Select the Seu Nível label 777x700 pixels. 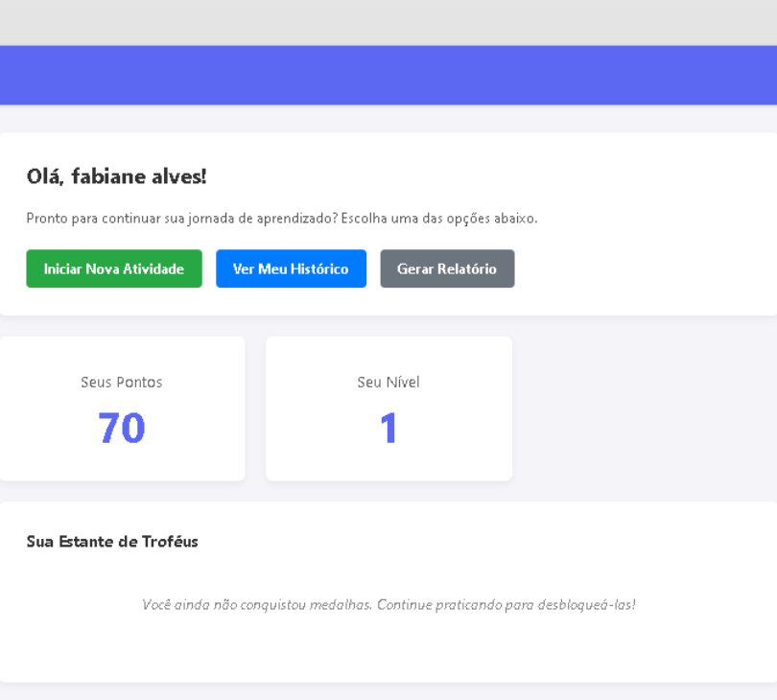[x=388, y=383]
